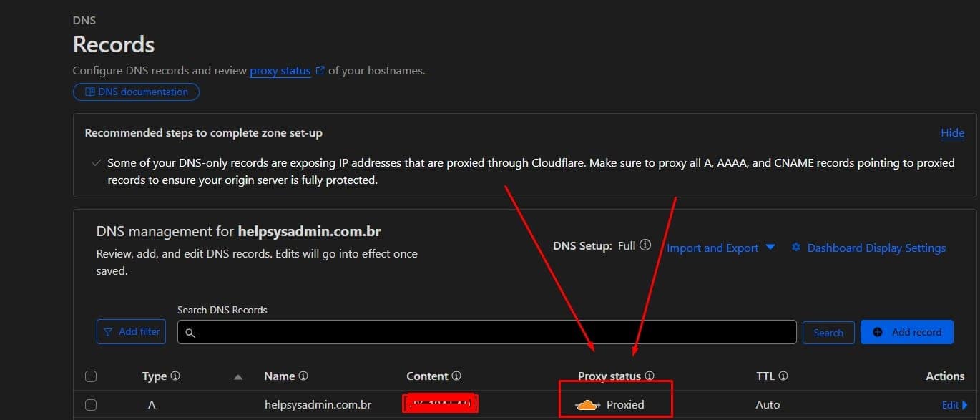Click the info icon next to DNS Setup Full
The height and width of the screenshot is (420, 980).
click(645, 245)
